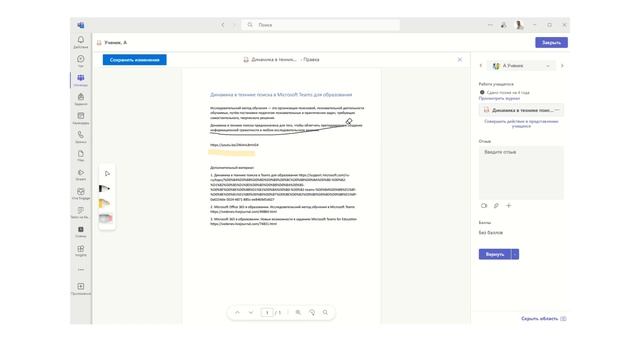Go to the next student arrow
The width and height of the screenshot is (640, 360).
(562, 66)
